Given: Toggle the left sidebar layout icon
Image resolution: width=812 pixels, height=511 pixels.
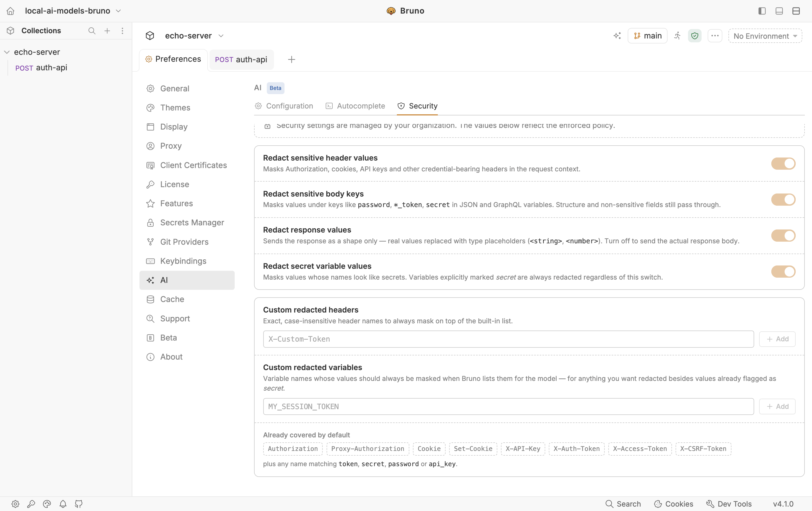Looking at the screenshot, I should coord(762,11).
